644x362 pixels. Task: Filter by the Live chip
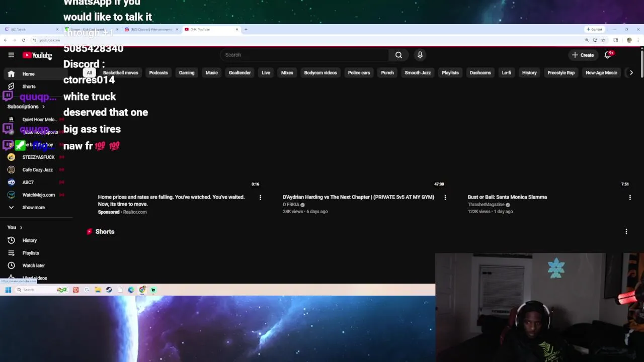coord(266,73)
